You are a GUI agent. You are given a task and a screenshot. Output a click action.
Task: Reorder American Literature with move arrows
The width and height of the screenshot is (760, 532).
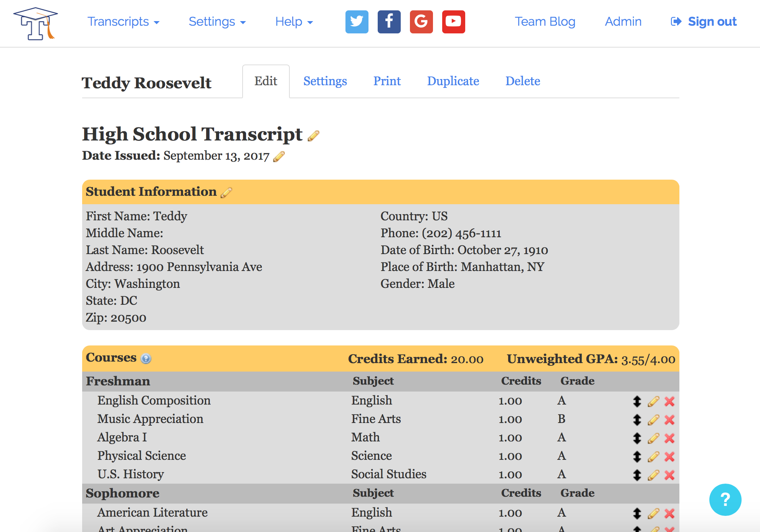[x=637, y=514]
